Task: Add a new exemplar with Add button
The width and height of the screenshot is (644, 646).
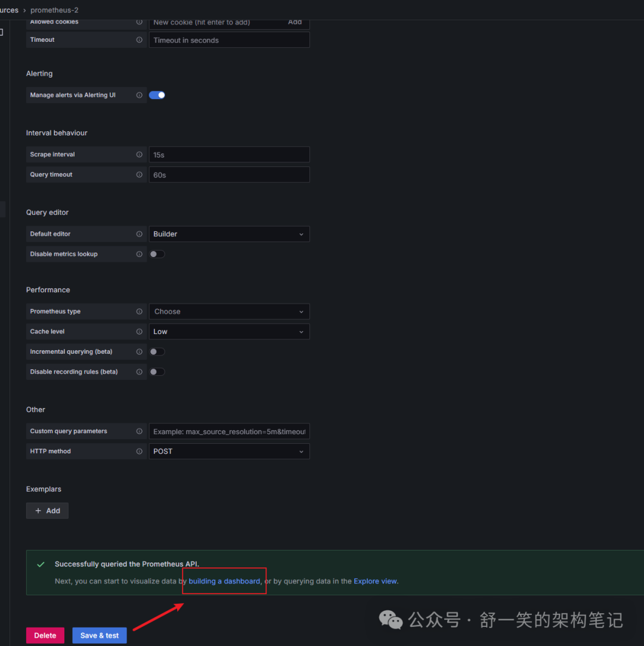Action: click(47, 511)
